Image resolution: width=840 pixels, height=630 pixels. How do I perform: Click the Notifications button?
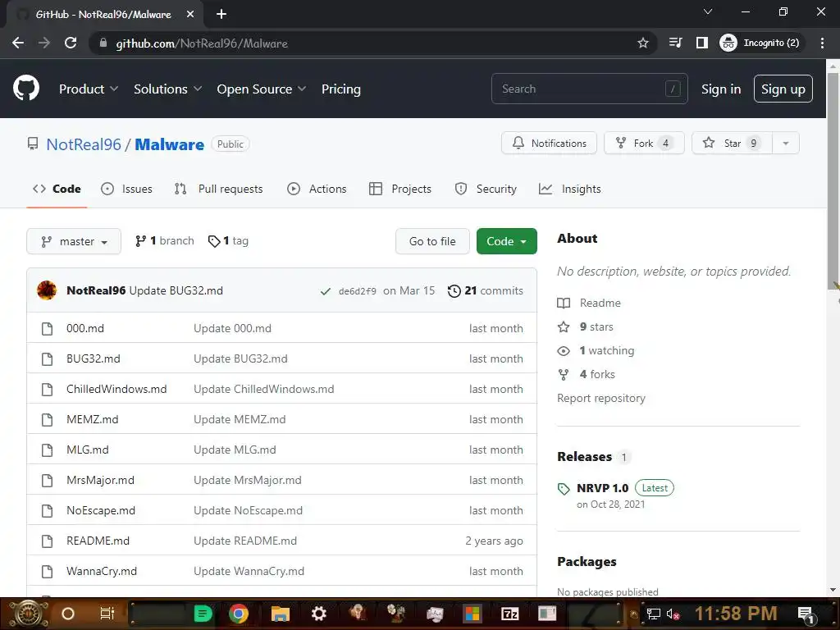549,144
